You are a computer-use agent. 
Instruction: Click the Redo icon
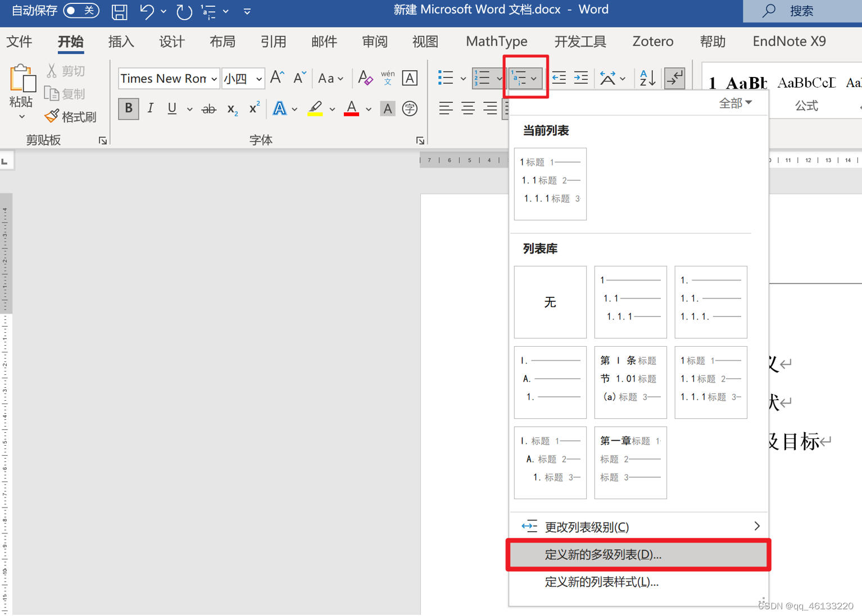184,11
